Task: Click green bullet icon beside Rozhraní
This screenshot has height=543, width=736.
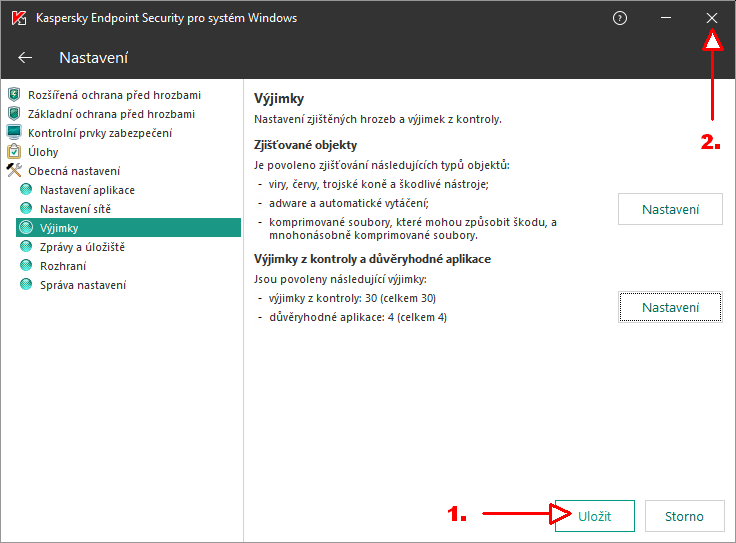Action: [x=26, y=266]
